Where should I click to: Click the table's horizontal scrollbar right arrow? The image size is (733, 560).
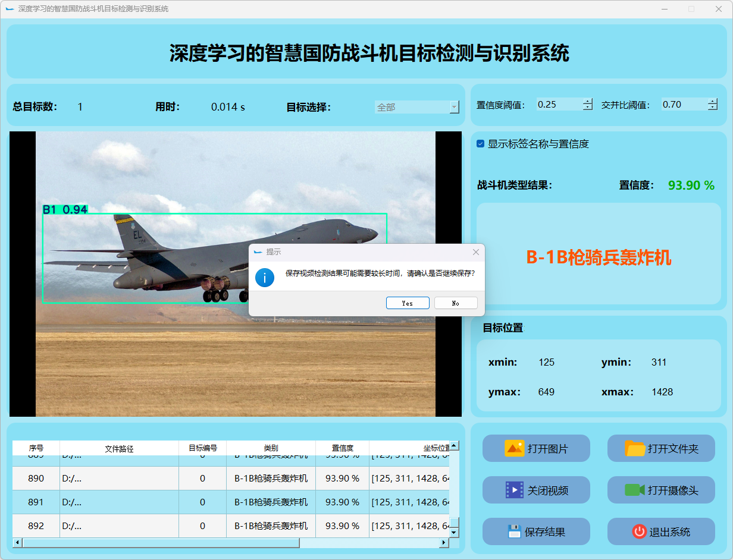443,543
